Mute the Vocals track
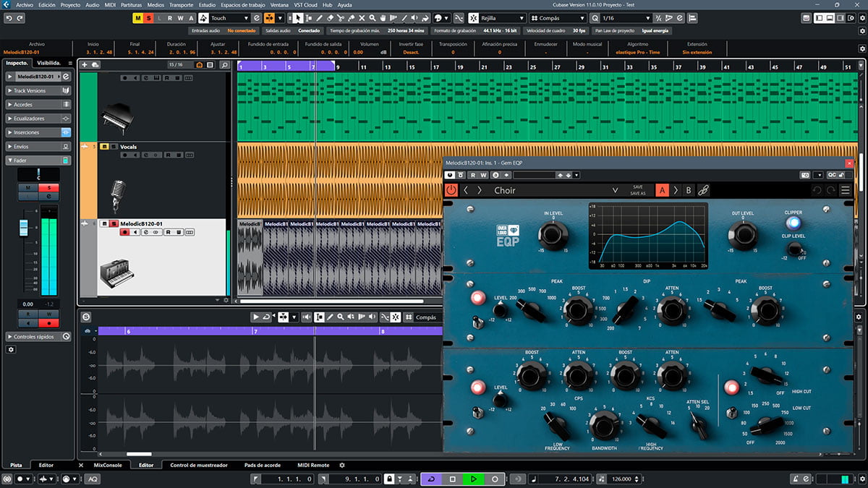This screenshot has width=868, height=488. (104, 147)
